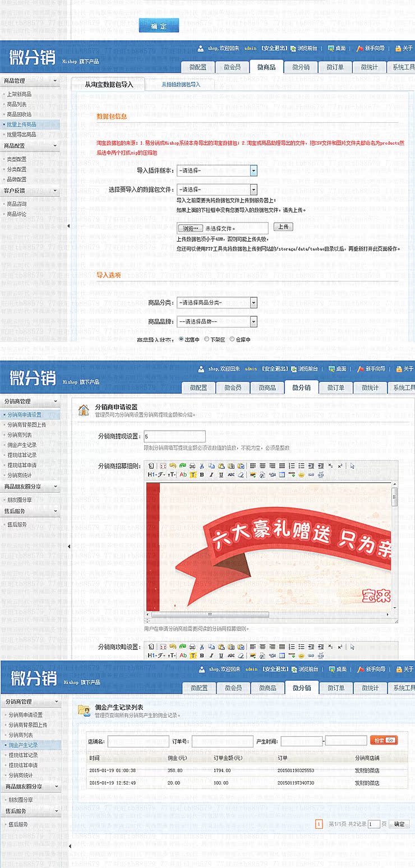Open the 导入插件版本 dropdown
The width and height of the screenshot is (415, 868).
click(x=217, y=170)
